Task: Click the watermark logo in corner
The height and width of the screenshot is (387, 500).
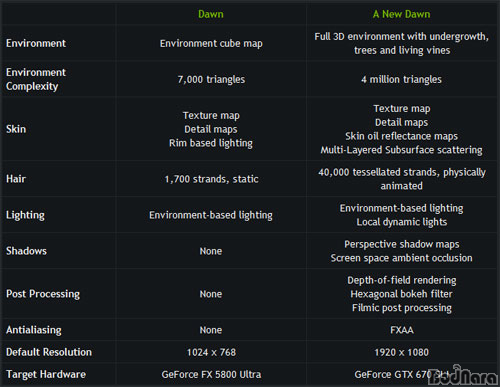Action: tap(463, 375)
